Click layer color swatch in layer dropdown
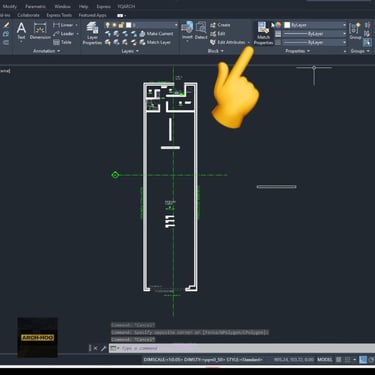The width and height of the screenshot is (375, 375). [129, 25]
